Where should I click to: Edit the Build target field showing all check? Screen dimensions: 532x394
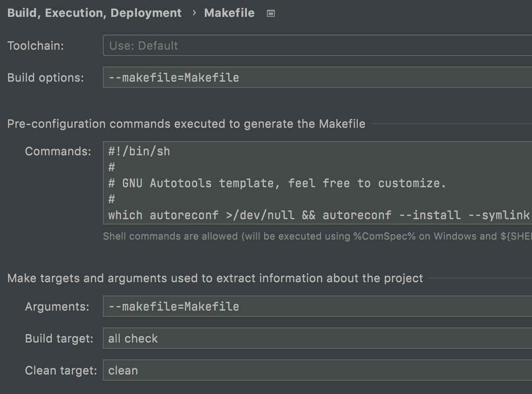coord(266,338)
